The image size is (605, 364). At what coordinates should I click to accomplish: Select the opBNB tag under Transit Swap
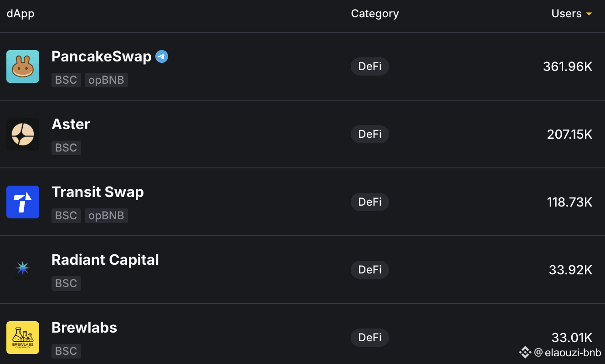[106, 216]
